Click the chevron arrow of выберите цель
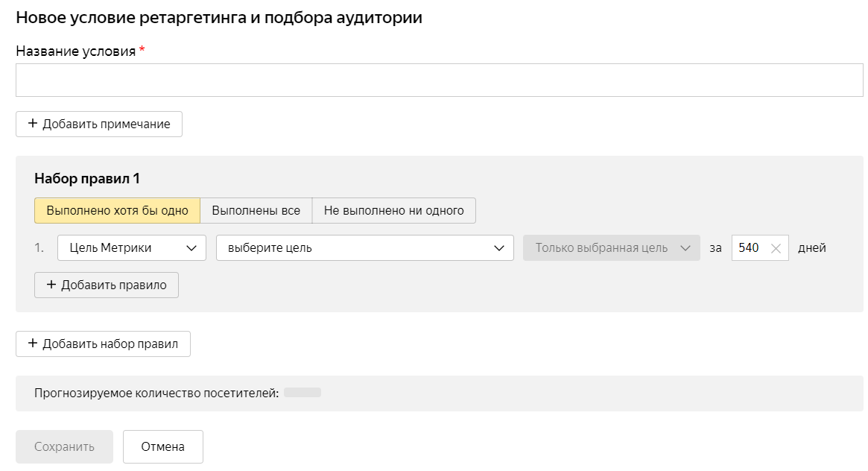The image size is (868, 471). pos(499,248)
